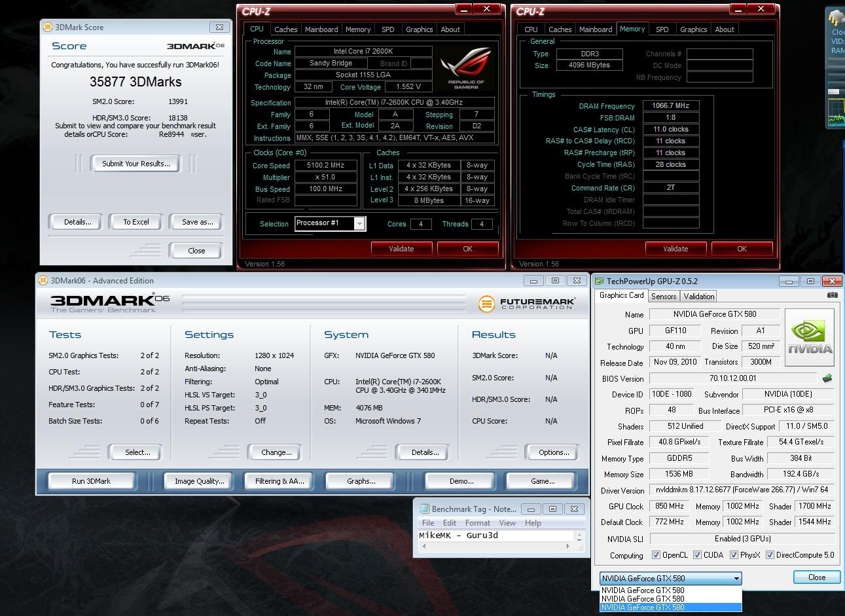Click the Intel Core i7 2600K name field
Viewport: 845px width, 616px height.
363,51
